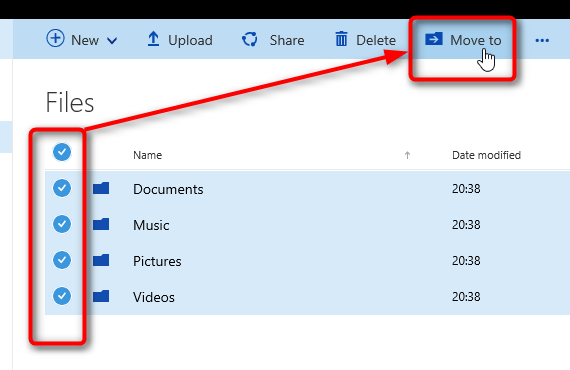Click the Videos folder icon
The height and width of the screenshot is (370, 570).
tap(101, 296)
